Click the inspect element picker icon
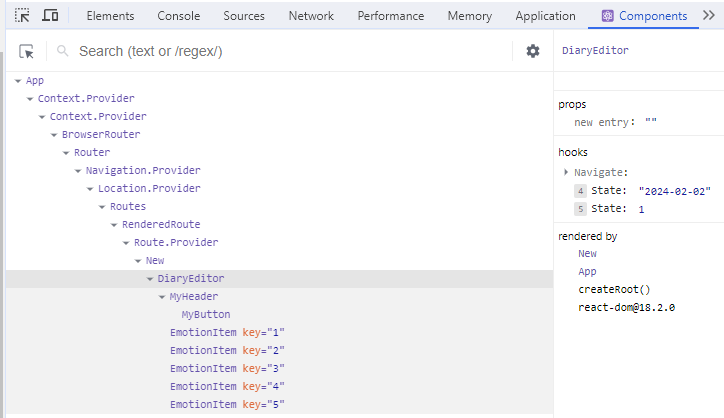 click(x=23, y=16)
